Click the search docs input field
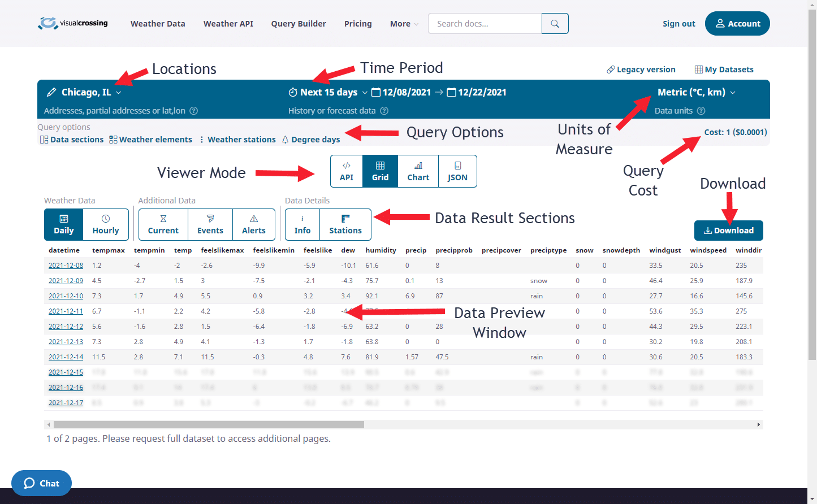 click(485, 23)
